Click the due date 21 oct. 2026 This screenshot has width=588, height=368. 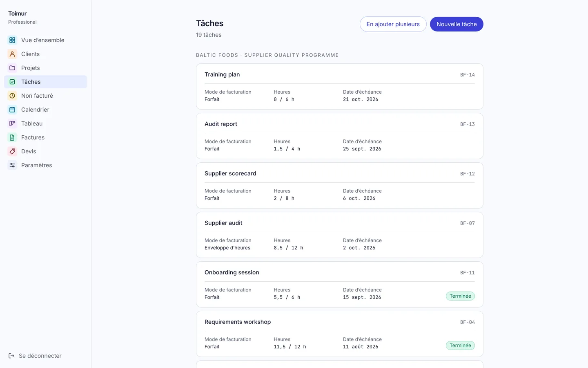(361, 99)
